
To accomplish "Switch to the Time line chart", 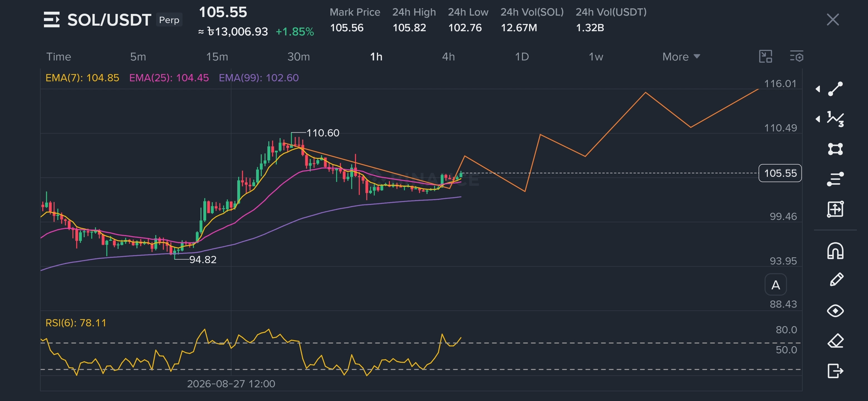I will 59,57.
